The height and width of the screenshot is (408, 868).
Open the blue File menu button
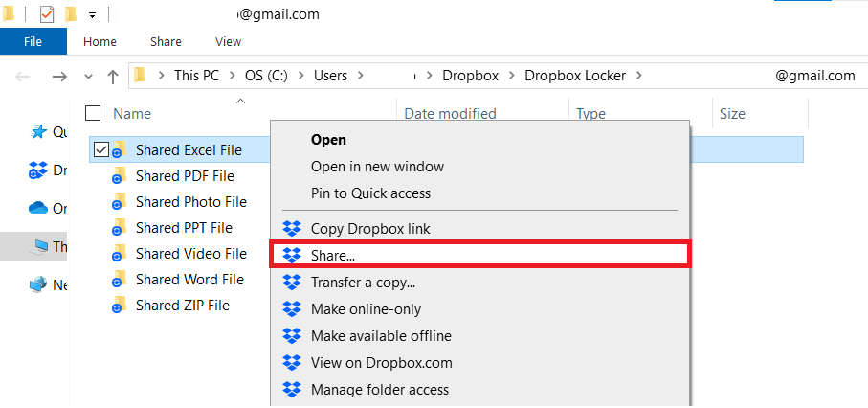[33, 42]
